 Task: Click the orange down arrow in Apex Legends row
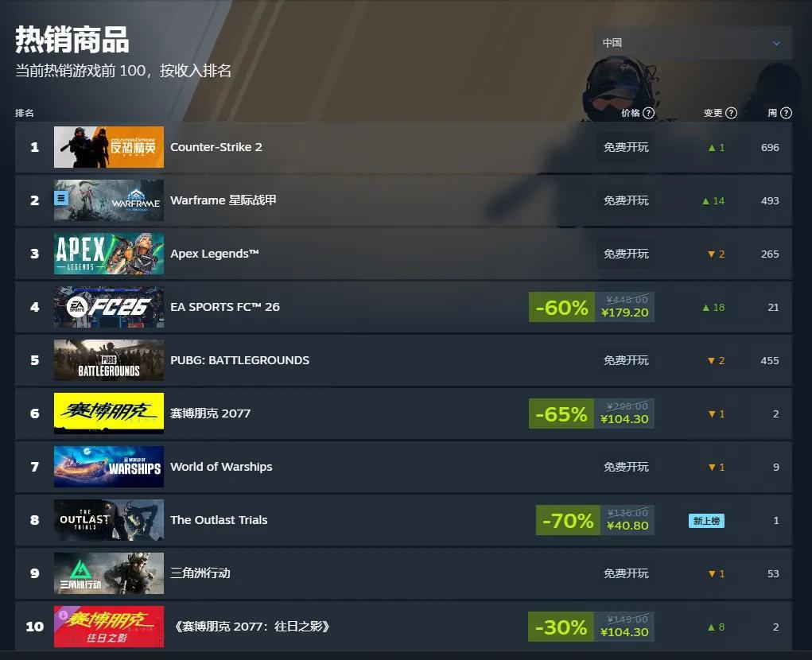711,254
